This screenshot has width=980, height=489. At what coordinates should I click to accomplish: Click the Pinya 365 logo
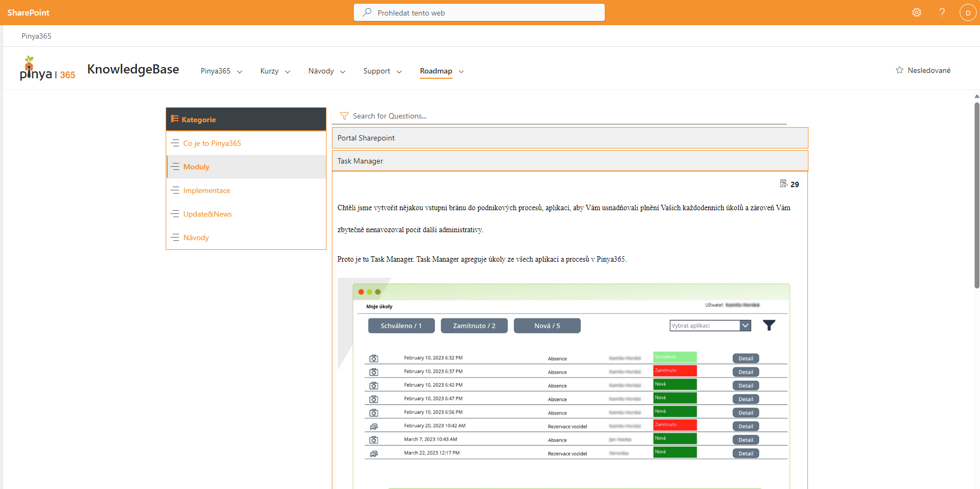[48, 69]
